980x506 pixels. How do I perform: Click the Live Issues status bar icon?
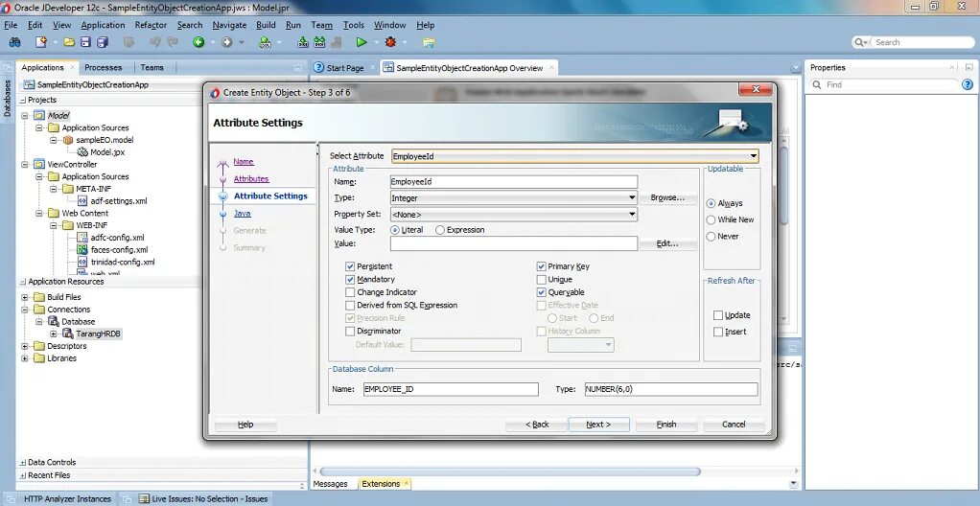144,499
